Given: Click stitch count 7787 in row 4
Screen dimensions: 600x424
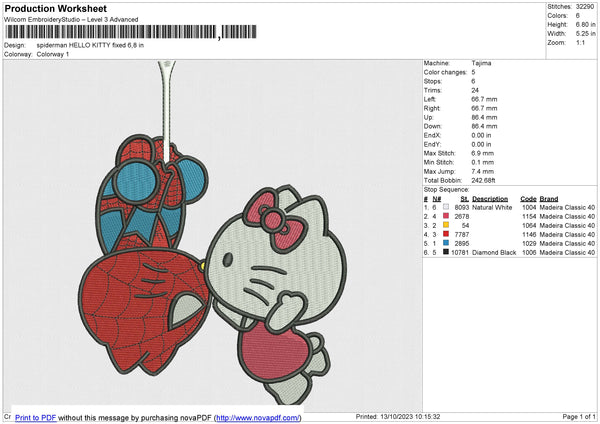Looking at the screenshot, I should (x=461, y=235).
